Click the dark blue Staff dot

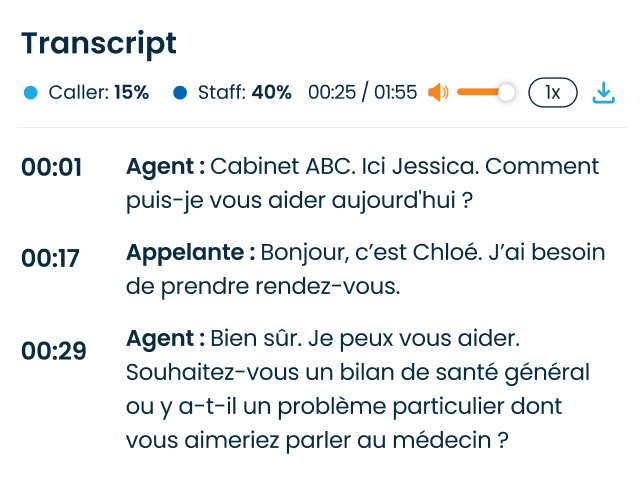[180, 93]
